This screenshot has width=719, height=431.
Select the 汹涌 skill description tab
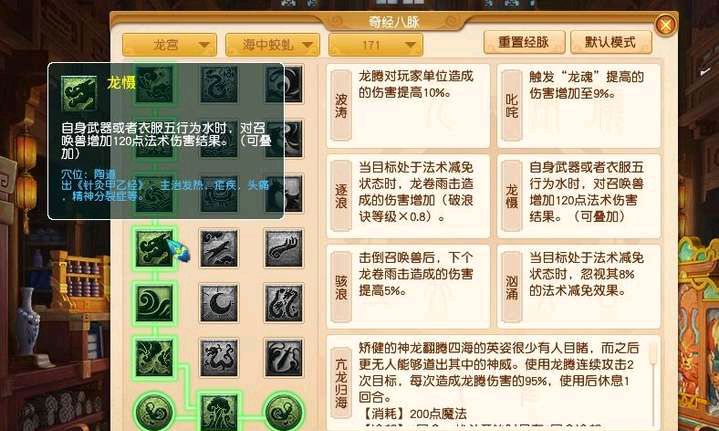tap(512, 287)
